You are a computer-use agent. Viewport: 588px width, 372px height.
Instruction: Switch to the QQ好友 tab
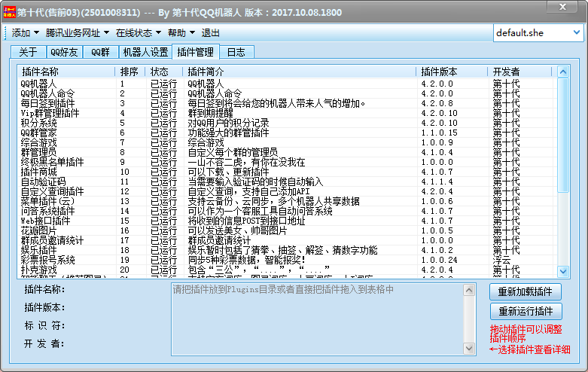pyautogui.click(x=64, y=52)
